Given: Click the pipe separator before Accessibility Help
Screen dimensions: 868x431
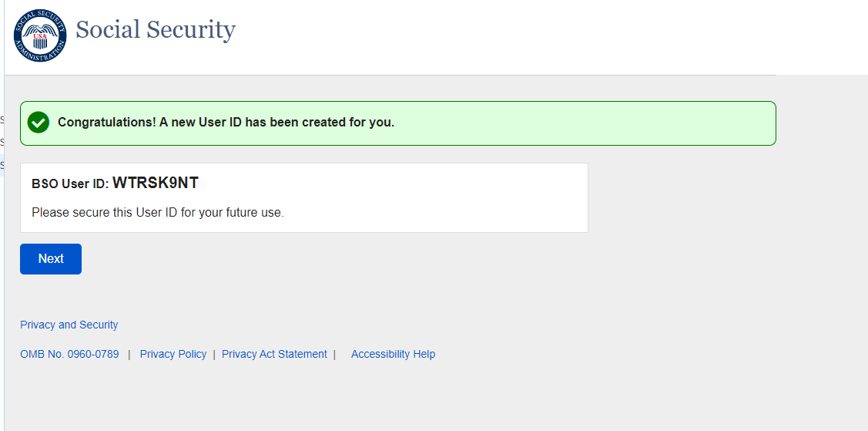Looking at the screenshot, I should (x=335, y=354).
